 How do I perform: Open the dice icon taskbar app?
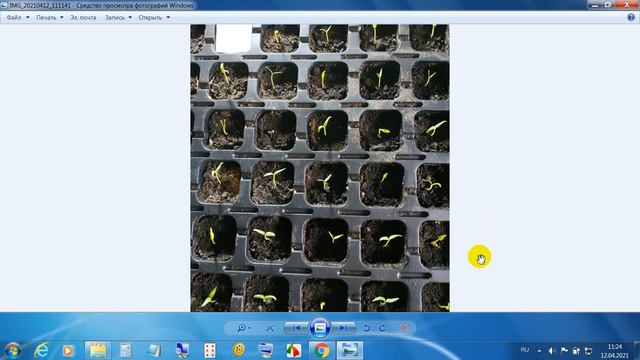click(x=210, y=351)
